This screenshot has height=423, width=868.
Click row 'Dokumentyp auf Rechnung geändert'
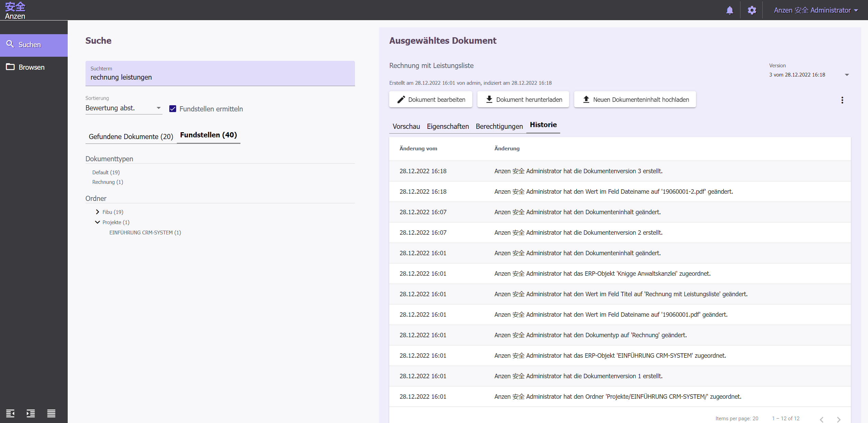620,335
